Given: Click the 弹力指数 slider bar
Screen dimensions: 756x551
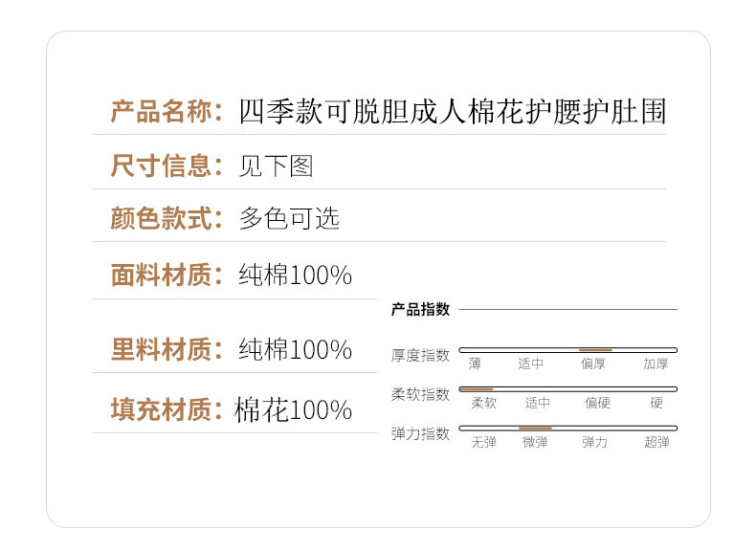Looking at the screenshot, I should click(567, 428).
